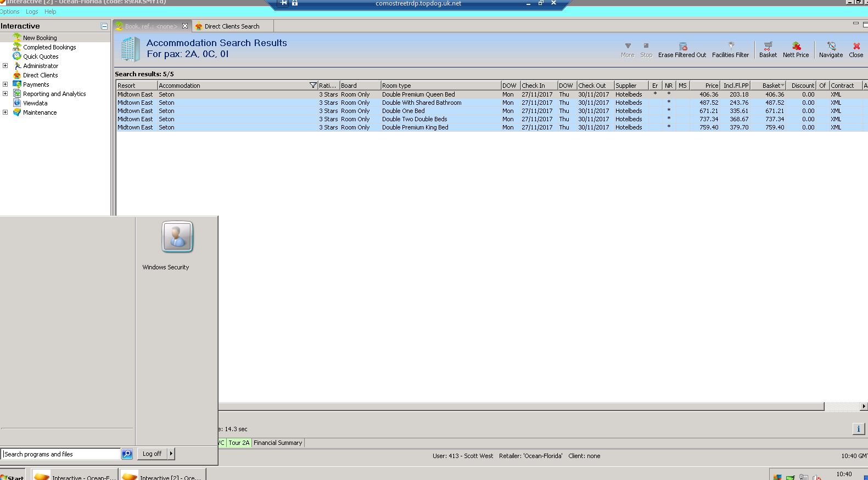
Task: Switch to the first Interactive - Ocean taskbar window
Action: [x=75, y=476]
